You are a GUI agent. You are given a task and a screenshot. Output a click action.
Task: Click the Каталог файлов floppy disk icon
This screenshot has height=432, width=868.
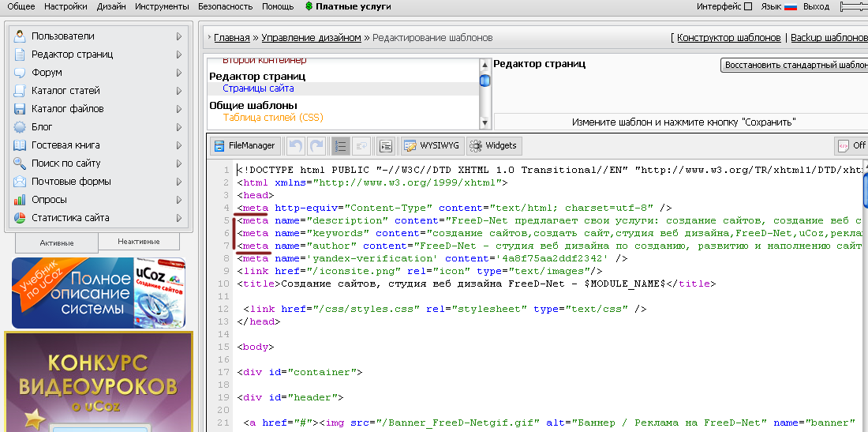(20, 109)
